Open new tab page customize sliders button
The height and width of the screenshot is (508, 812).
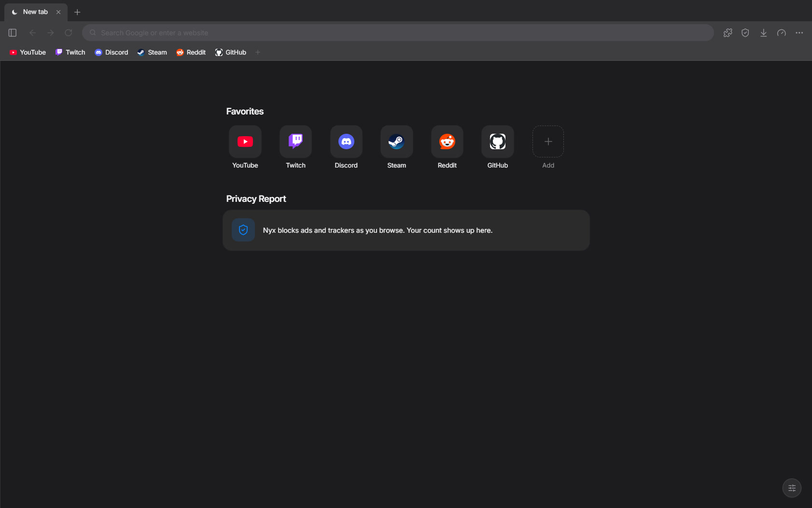(x=792, y=488)
